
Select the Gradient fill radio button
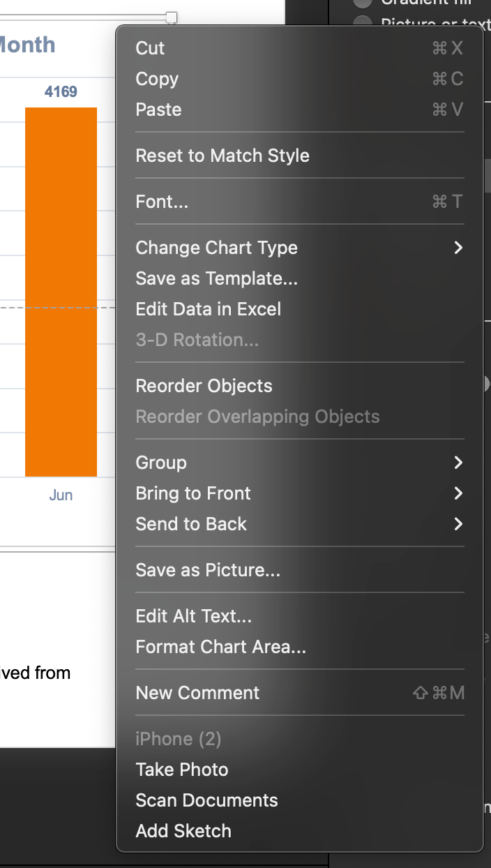[363, 2]
